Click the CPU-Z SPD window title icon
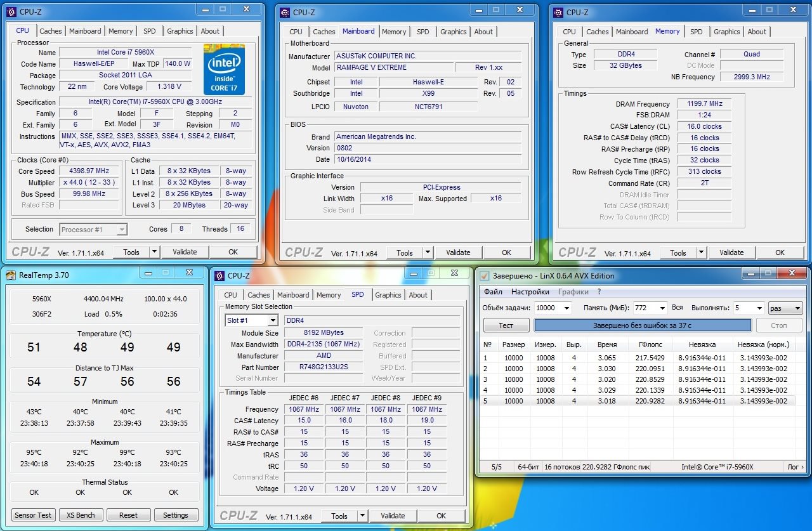The width and height of the screenshot is (812, 531). 220,275
